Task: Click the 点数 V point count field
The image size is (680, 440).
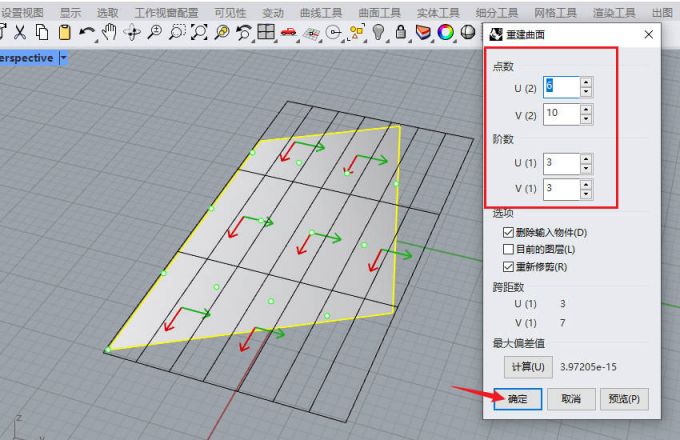Action: 561,114
